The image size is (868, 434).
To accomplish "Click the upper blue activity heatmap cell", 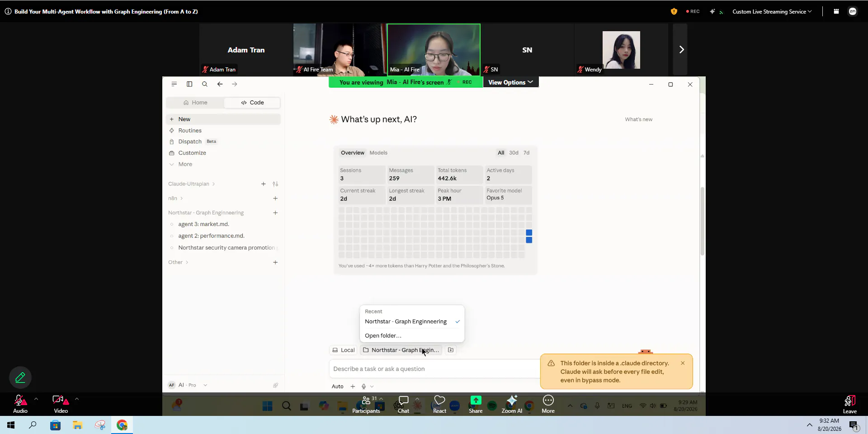I will coord(529,232).
